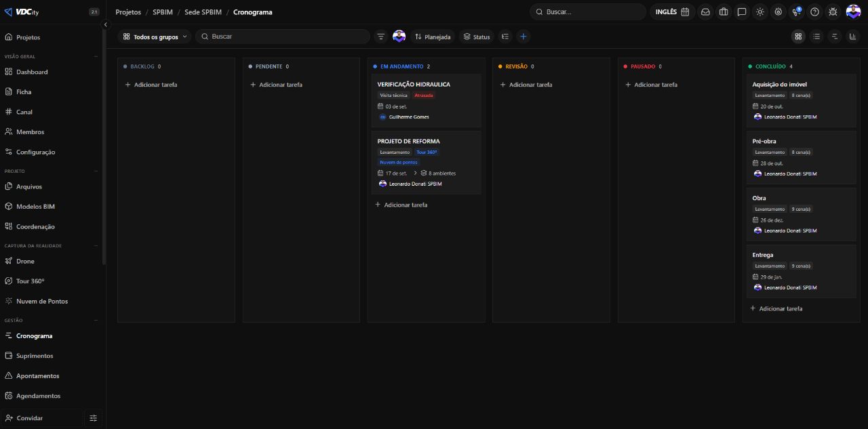Open the Status grouping dropdown
868x429 pixels.
click(477, 37)
